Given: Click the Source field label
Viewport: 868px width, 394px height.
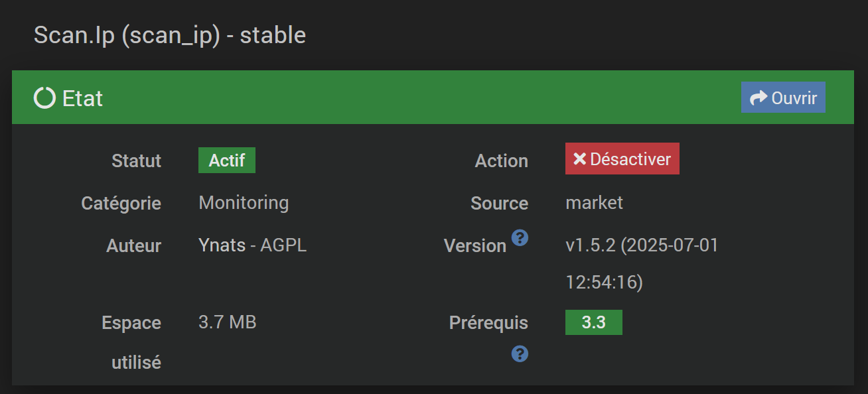Looking at the screenshot, I should coord(499,203).
